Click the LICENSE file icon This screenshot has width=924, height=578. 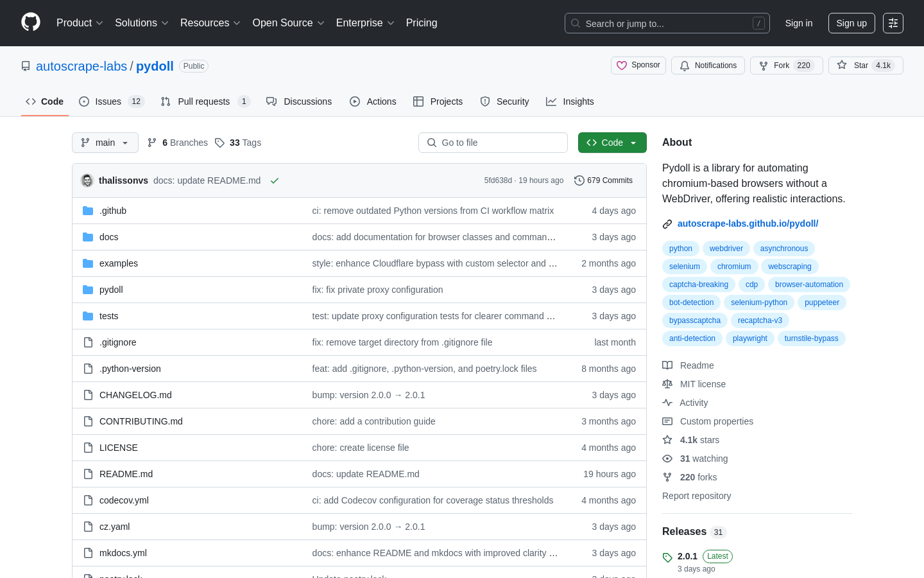(x=88, y=448)
